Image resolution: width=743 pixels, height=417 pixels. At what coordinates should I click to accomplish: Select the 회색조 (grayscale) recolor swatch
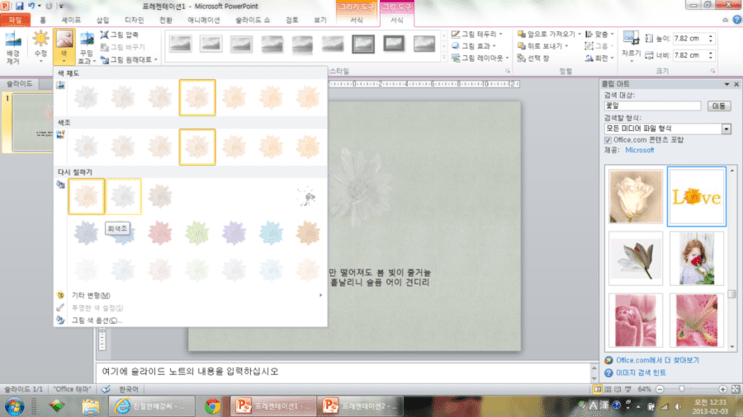[123, 197]
